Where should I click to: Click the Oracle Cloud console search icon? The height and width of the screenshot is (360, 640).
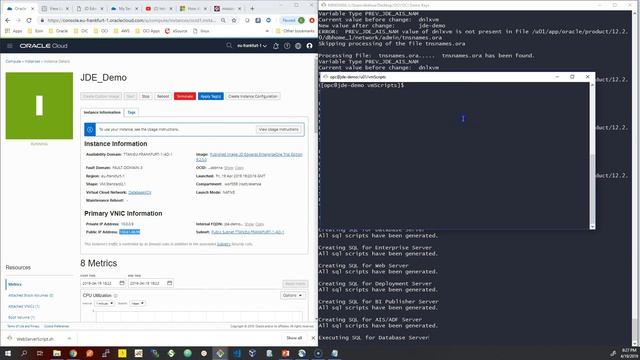pyautogui.click(x=229, y=46)
